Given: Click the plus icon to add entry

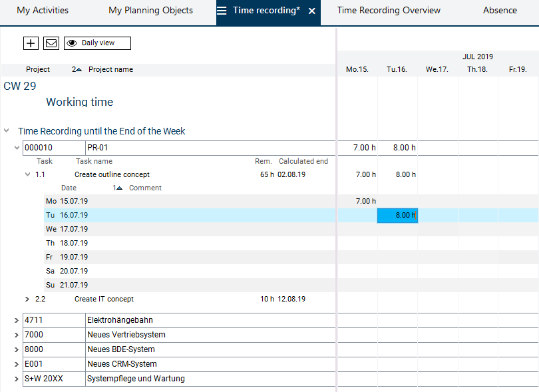Looking at the screenshot, I should coord(31,43).
